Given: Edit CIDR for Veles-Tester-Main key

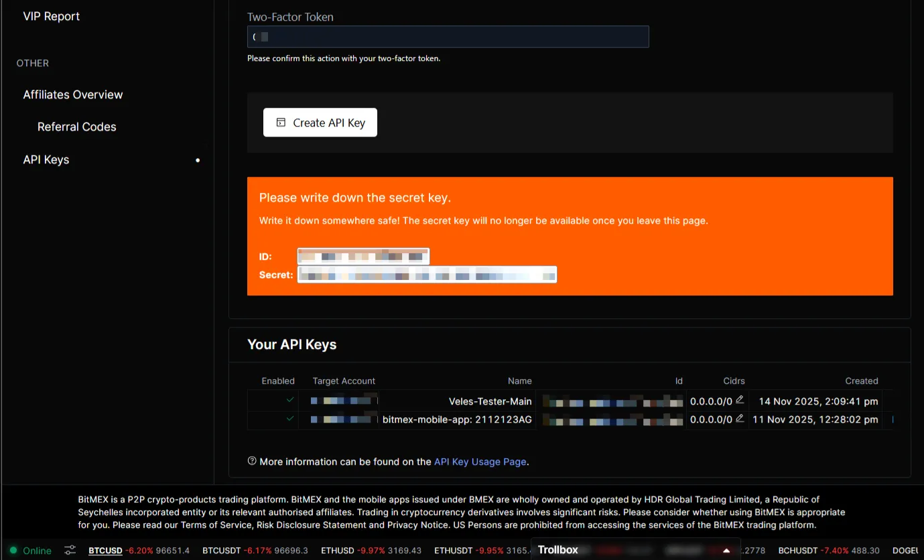Looking at the screenshot, I should [740, 400].
